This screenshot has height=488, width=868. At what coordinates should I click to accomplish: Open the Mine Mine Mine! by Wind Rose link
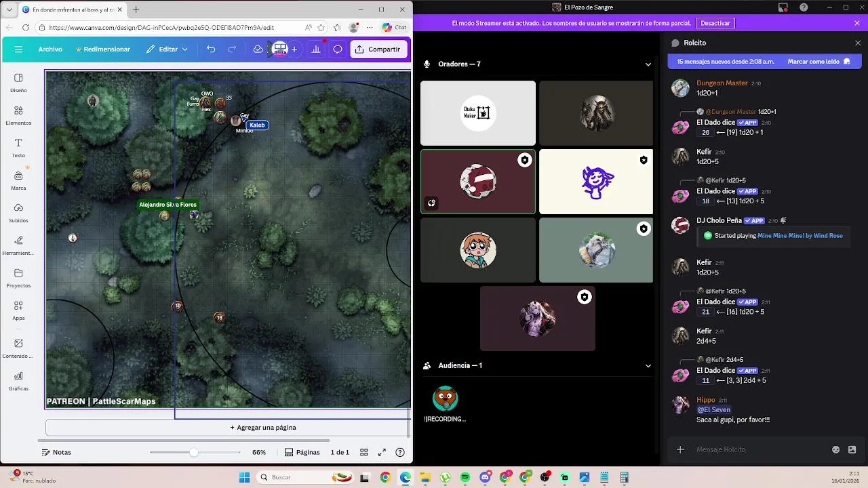[800, 236]
